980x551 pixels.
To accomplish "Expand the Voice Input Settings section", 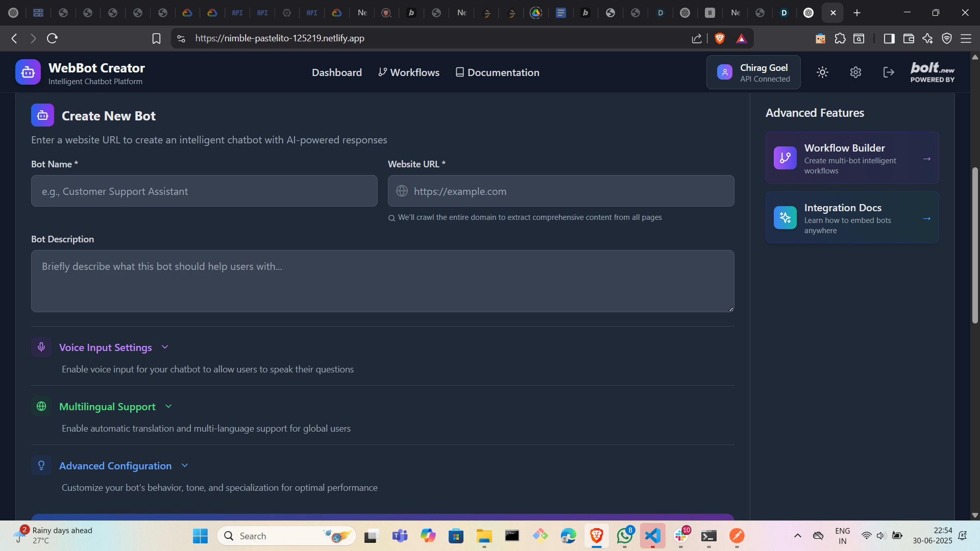I will [x=106, y=347].
